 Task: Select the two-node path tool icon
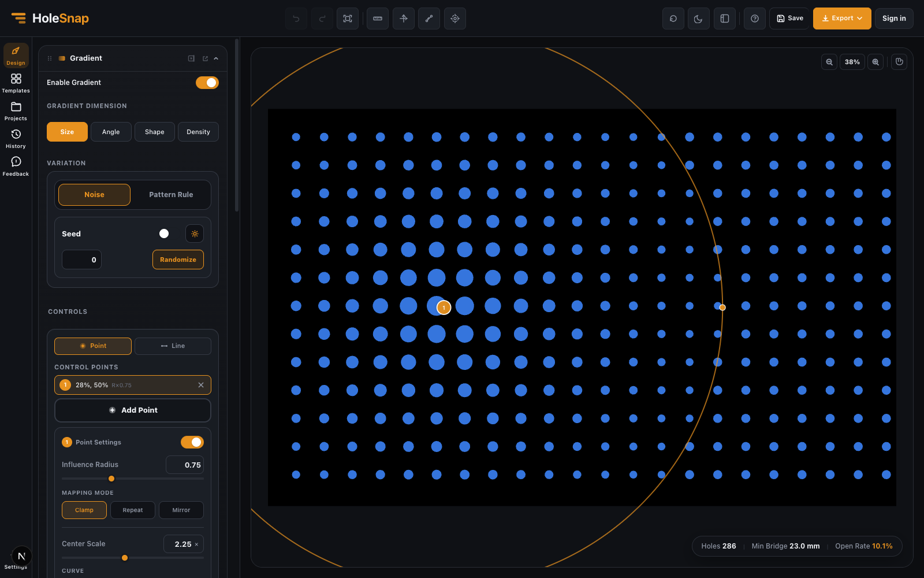click(x=429, y=18)
